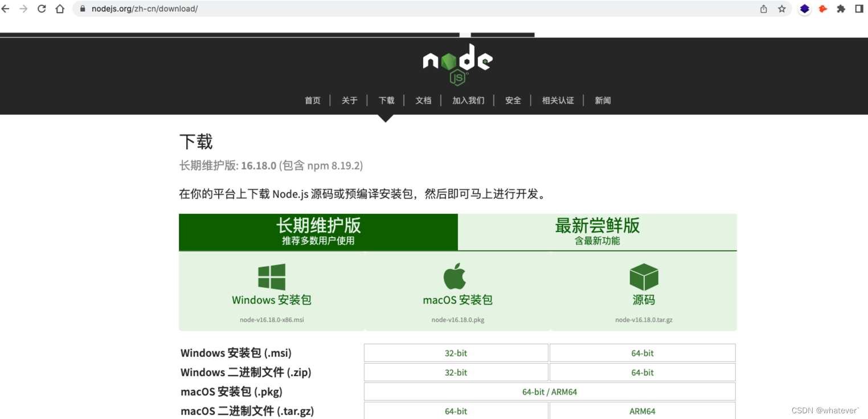
Task: Open the 文档 navigation item
Action: pyautogui.click(x=423, y=100)
